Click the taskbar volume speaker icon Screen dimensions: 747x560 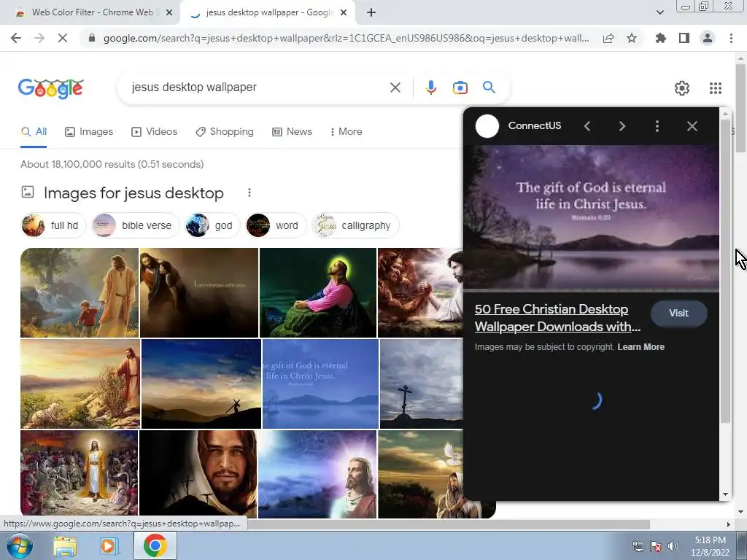[x=673, y=546]
